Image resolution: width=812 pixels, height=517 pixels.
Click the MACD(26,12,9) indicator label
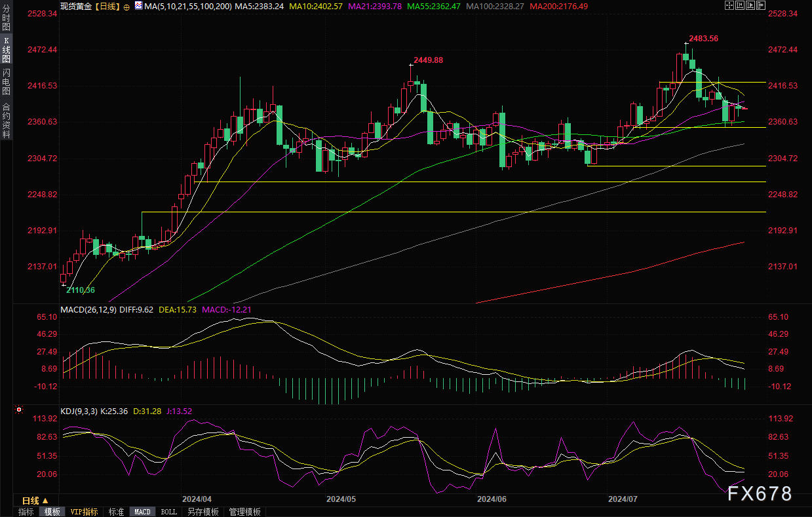(89, 309)
